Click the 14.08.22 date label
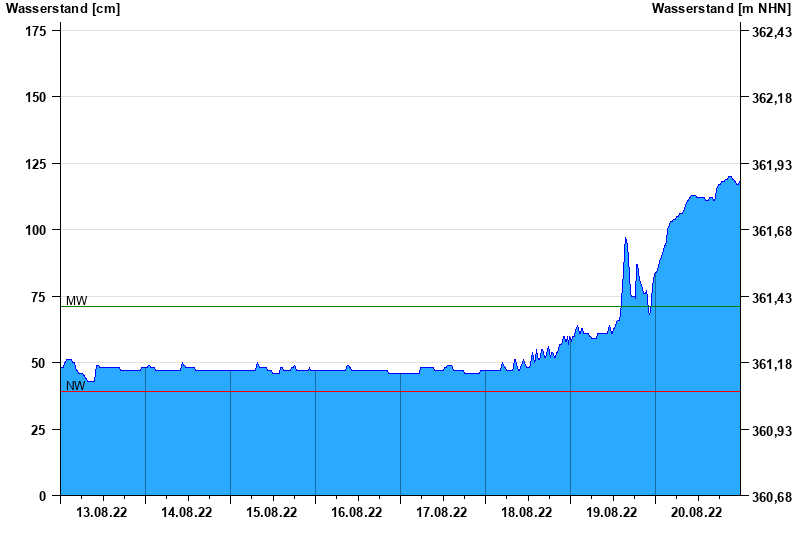This screenshot has height=550, width=800. (187, 513)
